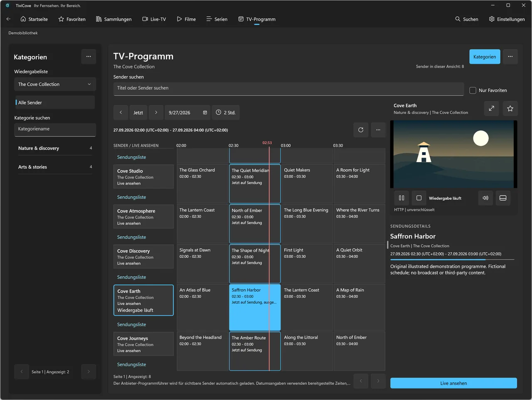
Task: Expand the Cove Earth player to fullscreen
Action: coord(492,109)
